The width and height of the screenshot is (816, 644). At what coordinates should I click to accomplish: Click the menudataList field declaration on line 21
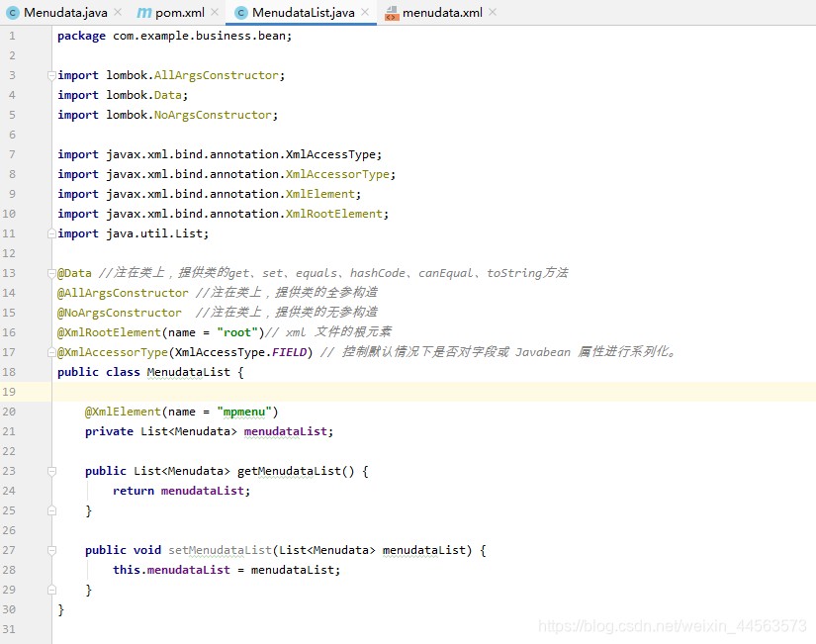tap(286, 431)
